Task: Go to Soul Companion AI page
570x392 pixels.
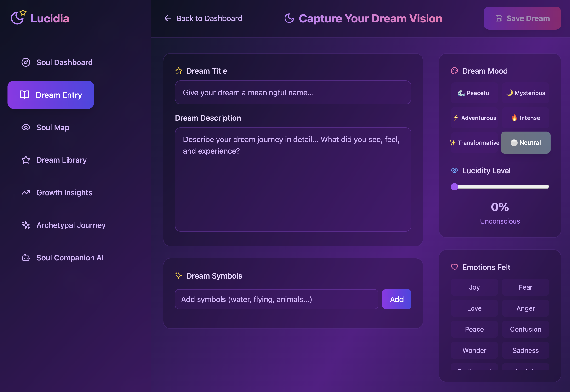Action: [x=70, y=258]
